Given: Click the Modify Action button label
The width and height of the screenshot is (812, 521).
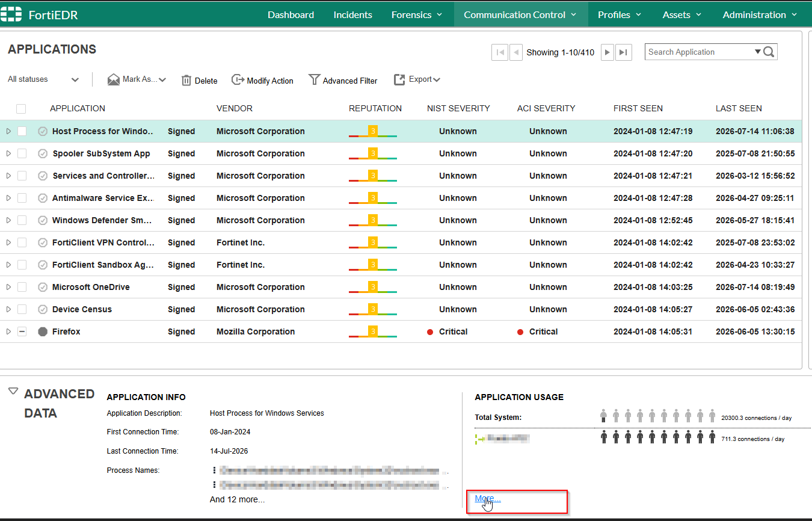Looking at the screenshot, I should pos(270,81).
